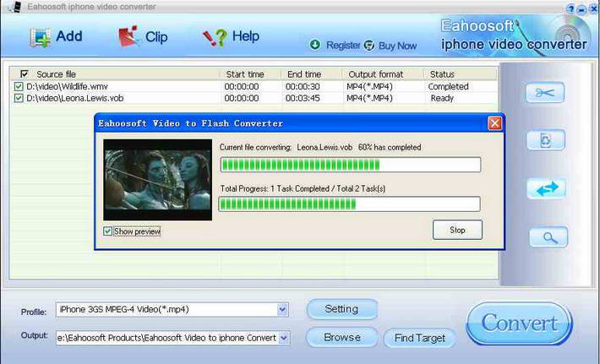600x364 pixels.
Task: Click the Start time column header
Action: [x=245, y=74]
